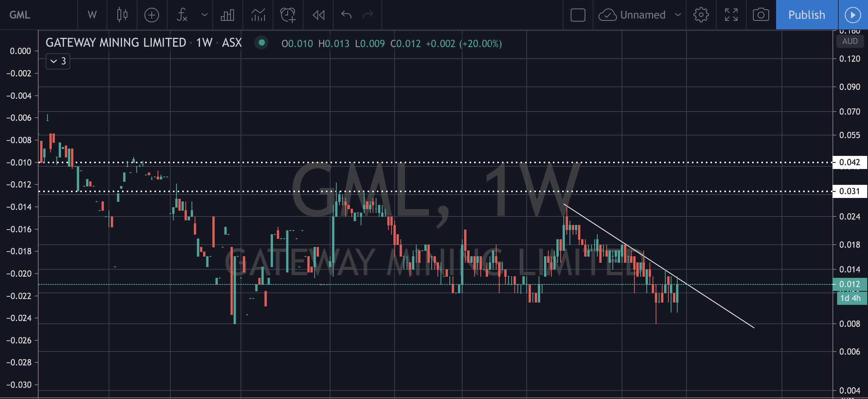Click the compare or add symbol icon

[152, 15]
